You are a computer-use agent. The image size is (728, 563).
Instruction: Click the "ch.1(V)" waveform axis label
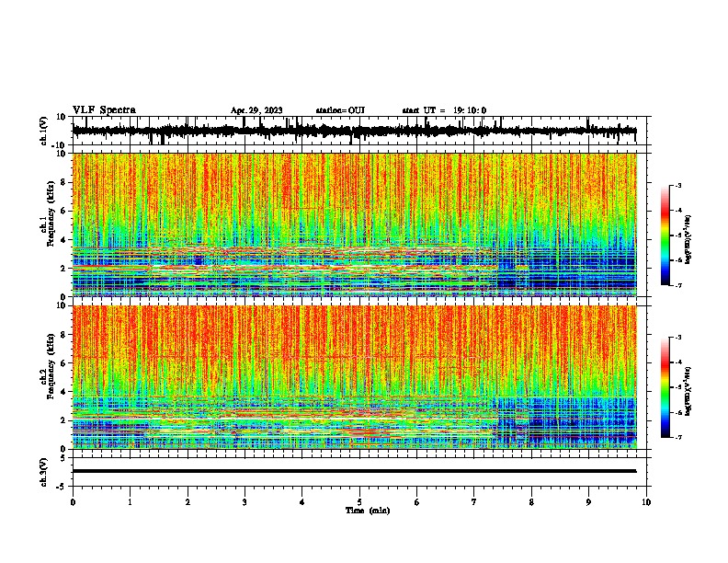[44, 131]
